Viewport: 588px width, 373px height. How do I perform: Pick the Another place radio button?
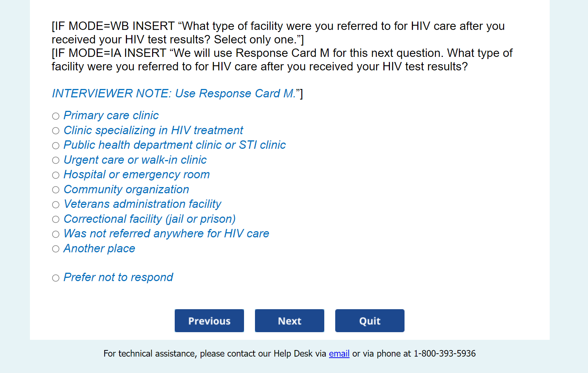tap(56, 249)
